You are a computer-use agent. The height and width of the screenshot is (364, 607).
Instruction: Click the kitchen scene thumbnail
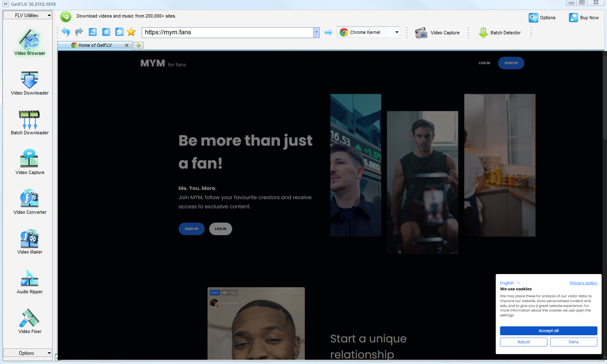point(499,165)
